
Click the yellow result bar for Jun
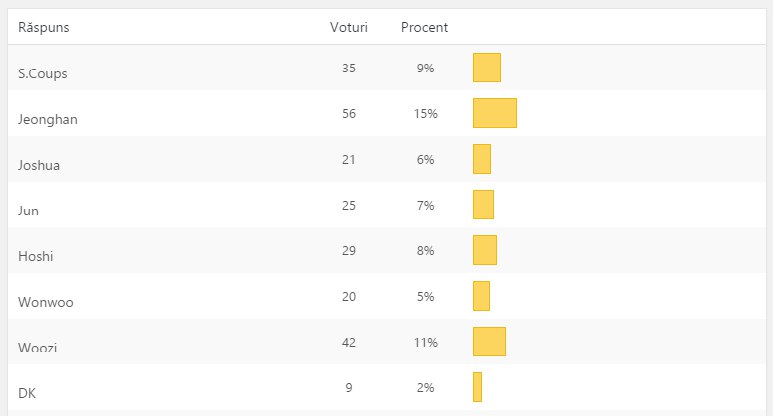pos(483,205)
